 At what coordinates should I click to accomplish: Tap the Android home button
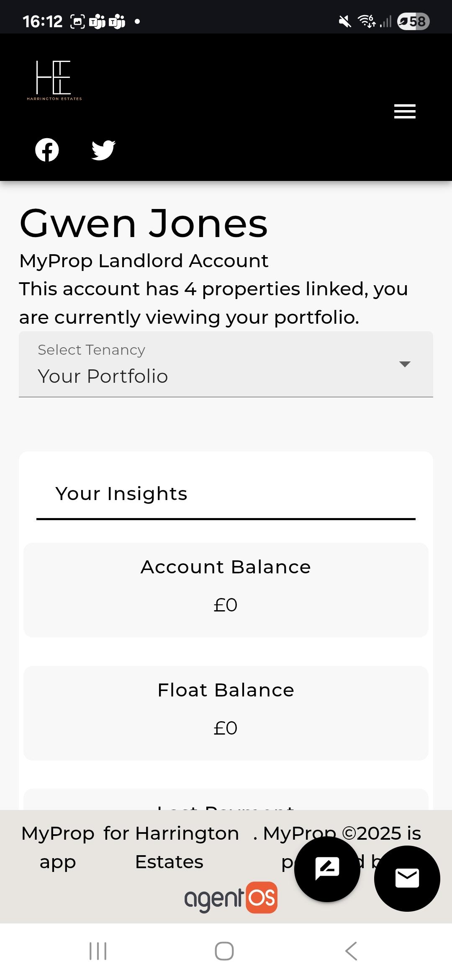point(224,951)
